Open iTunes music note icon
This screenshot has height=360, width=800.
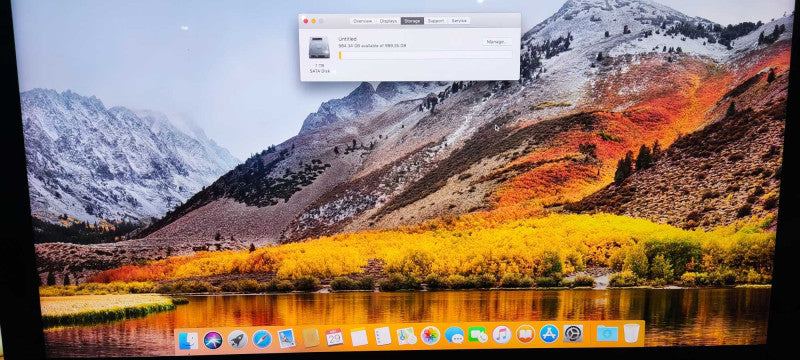click(x=502, y=335)
